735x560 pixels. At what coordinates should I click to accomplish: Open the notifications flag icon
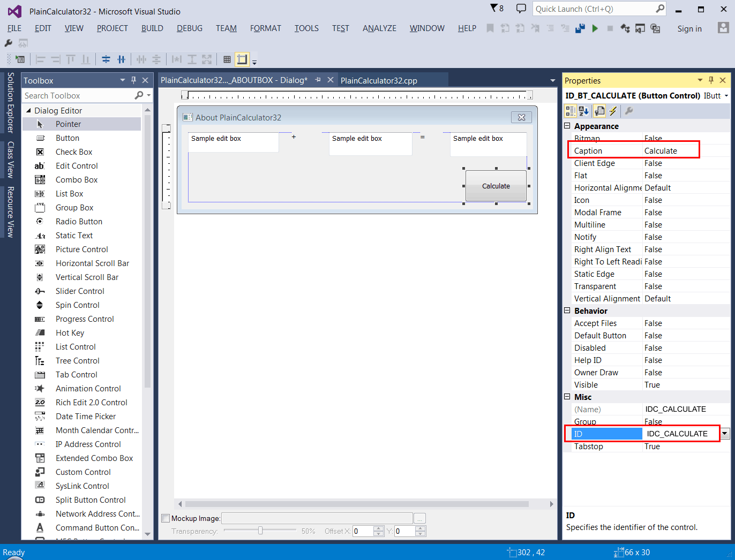click(x=497, y=9)
